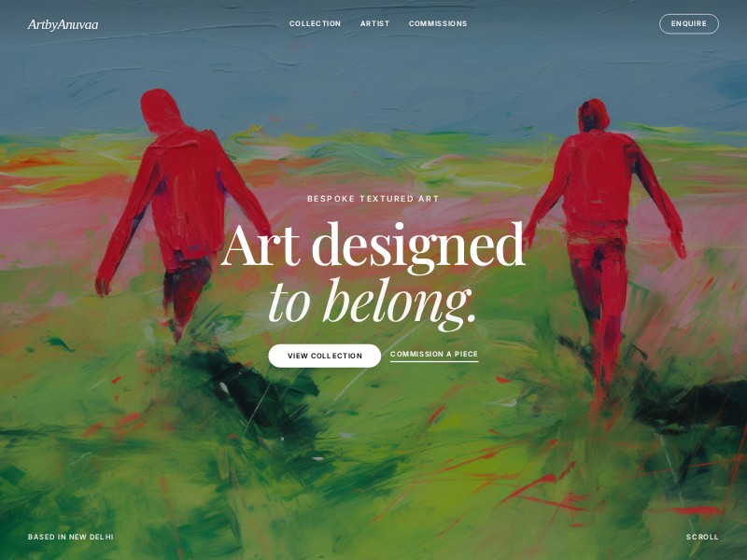Viewport: 747px width, 560px height.
Task: Select the Bespoke Textured Art tagline
Action: (x=373, y=199)
